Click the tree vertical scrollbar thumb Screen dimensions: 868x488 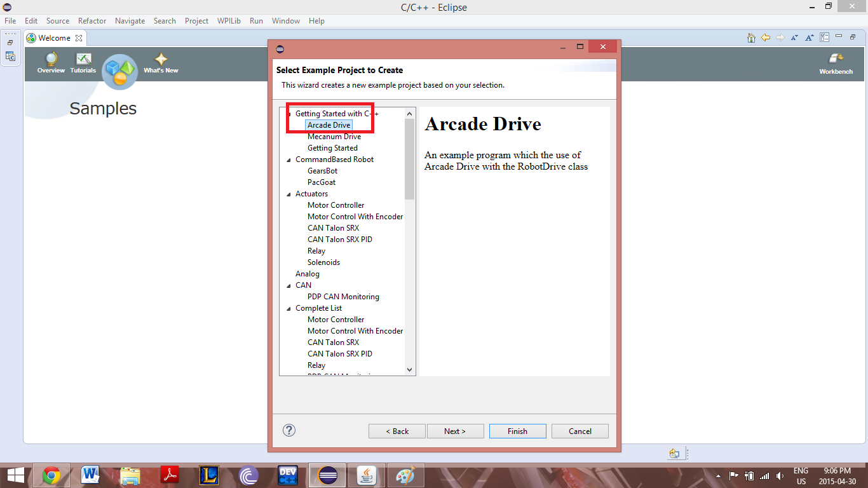pyautogui.click(x=409, y=159)
